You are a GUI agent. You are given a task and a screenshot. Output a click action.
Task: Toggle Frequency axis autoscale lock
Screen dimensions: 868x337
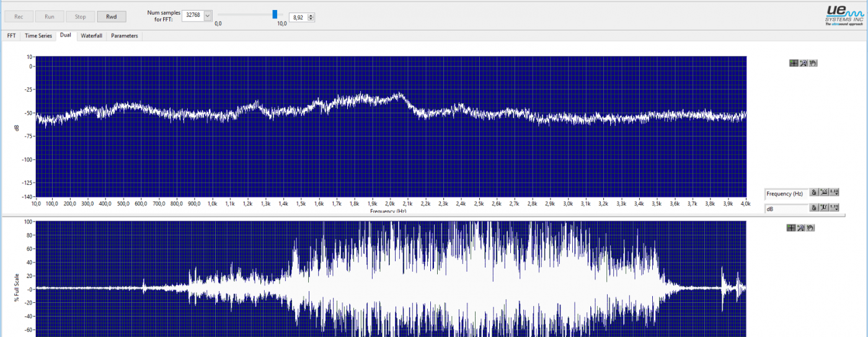click(x=814, y=193)
